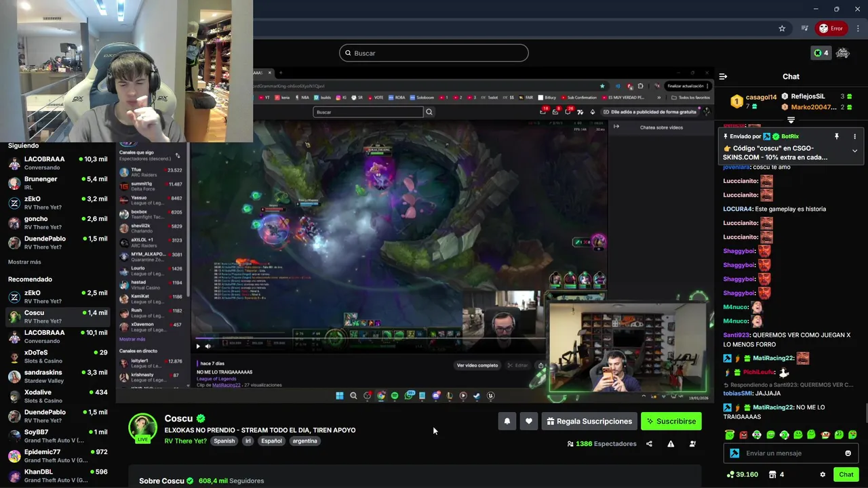Click the green Suscribirse button

point(671,422)
